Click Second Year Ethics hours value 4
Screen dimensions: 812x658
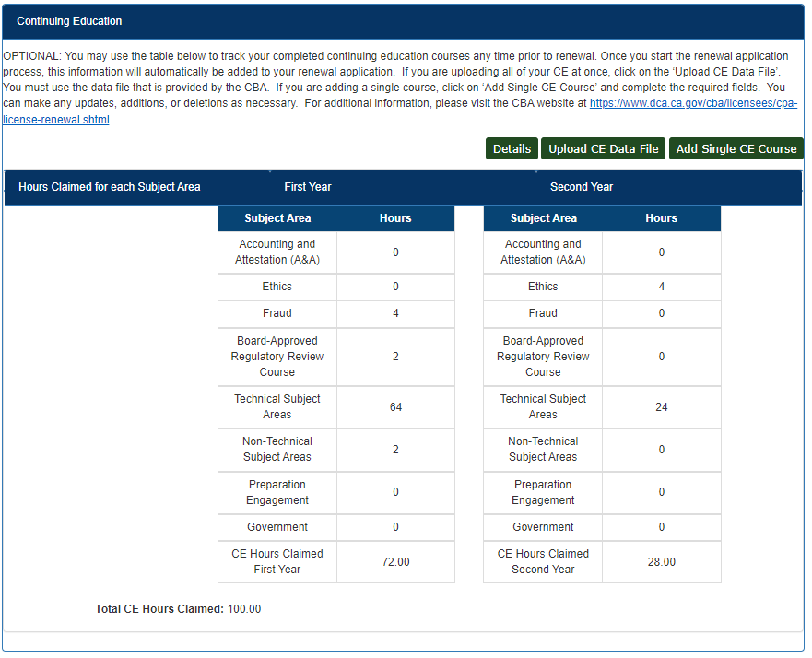click(661, 287)
